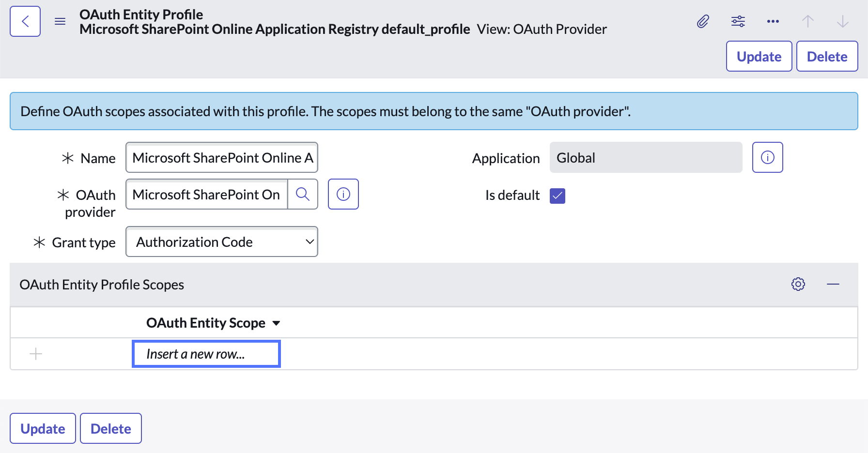Click the OAuth Entity Profile title text
Viewport: 868px width, 453px height.
click(x=141, y=15)
